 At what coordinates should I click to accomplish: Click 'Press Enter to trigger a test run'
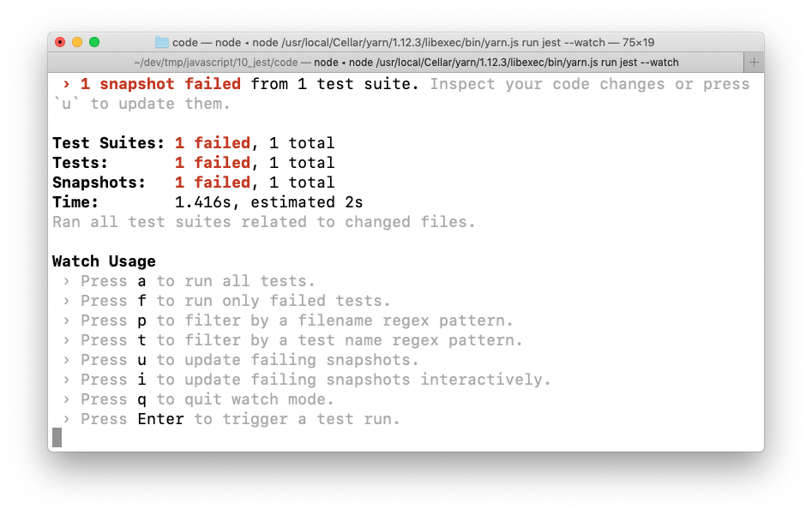click(x=239, y=419)
